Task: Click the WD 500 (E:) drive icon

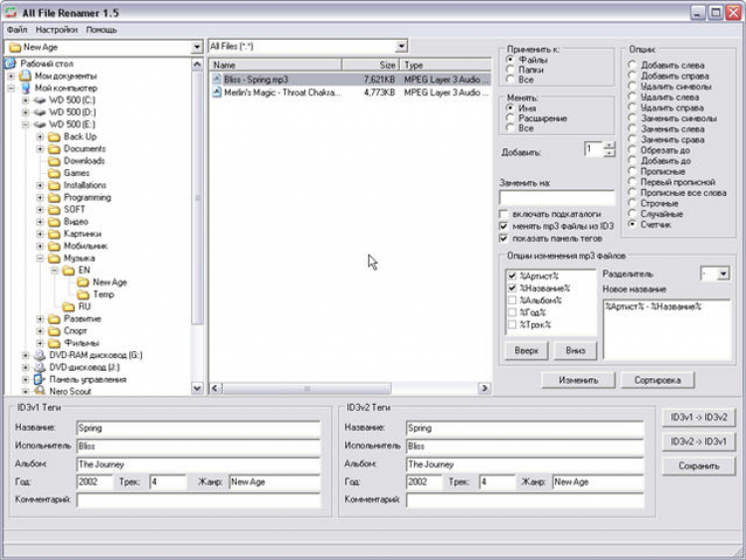Action: coord(40,124)
